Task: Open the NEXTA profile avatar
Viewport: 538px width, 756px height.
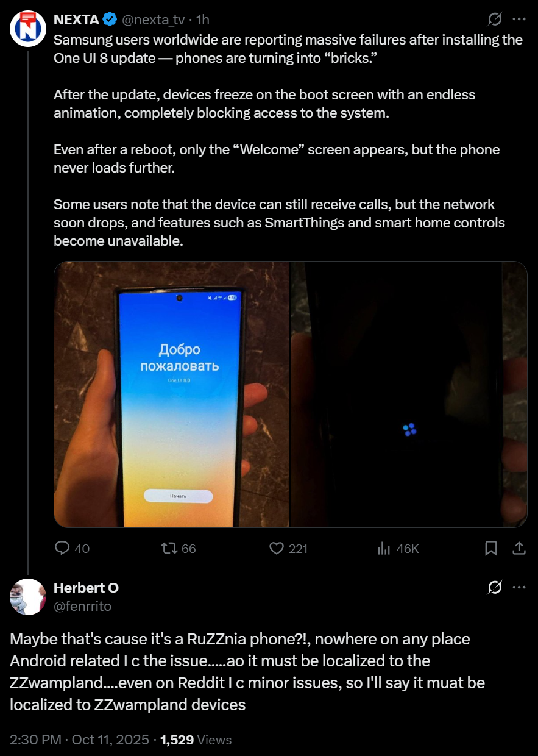Action: [28, 28]
